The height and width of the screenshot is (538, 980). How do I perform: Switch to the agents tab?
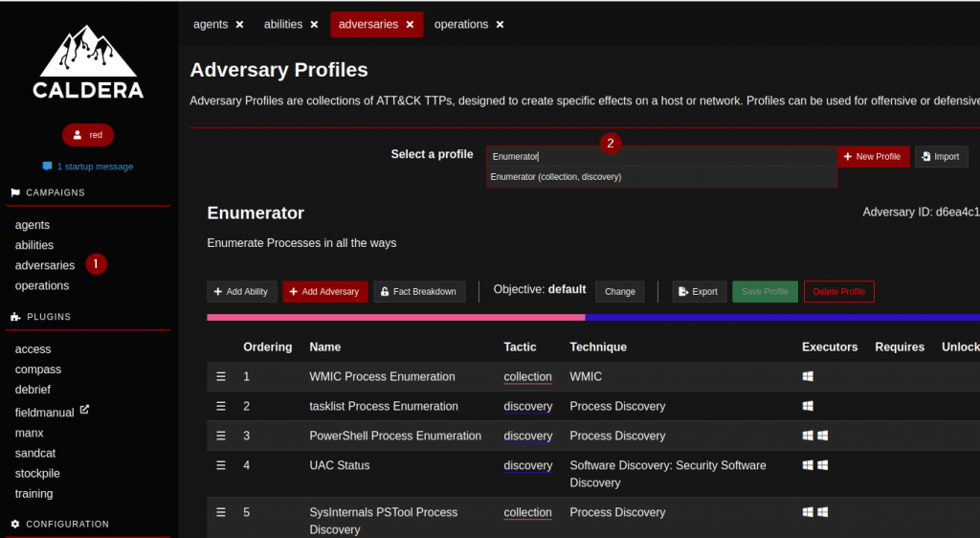211,24
